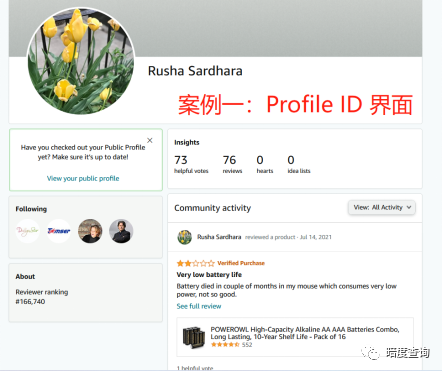Click small tulip avatar in activity feed

click(x=184, y=237)
